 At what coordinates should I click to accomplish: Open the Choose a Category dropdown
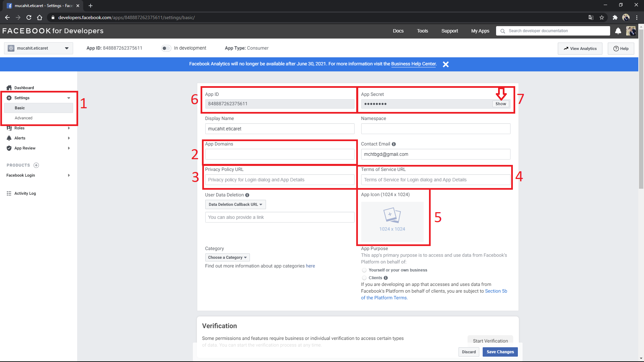click(x=227, y=257)
